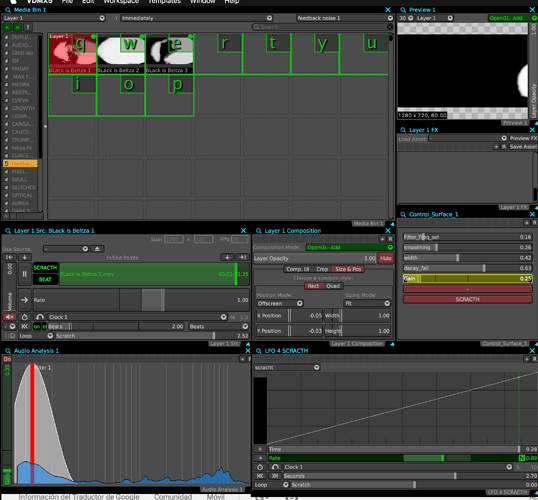Click the forward arrow beside the Layer 1 Rate slider
Image resolution: width=538 pixels, height=500 pixels.
coord(25,300)
